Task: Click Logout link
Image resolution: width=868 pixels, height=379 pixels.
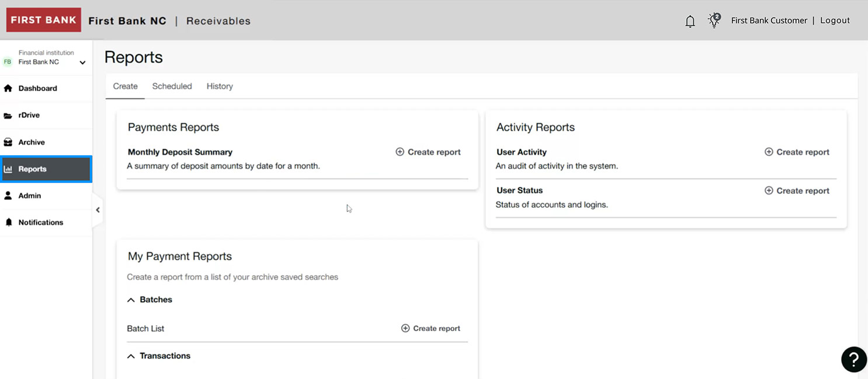Action: 835,20
